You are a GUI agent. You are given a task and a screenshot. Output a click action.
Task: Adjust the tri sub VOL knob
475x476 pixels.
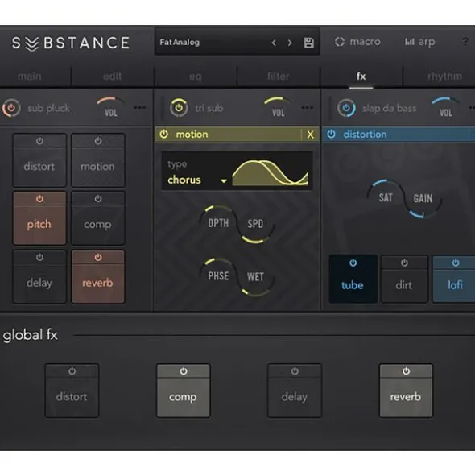click(279, 107)
